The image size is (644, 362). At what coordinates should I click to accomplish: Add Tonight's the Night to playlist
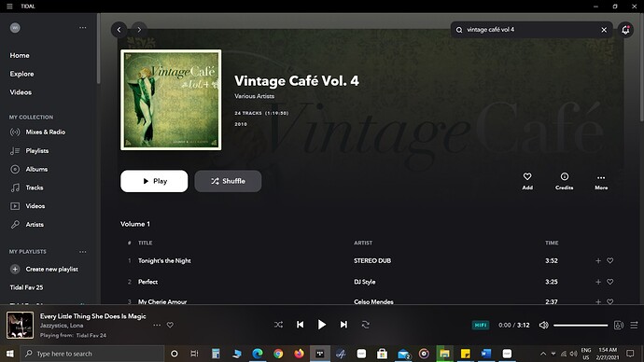598,260
